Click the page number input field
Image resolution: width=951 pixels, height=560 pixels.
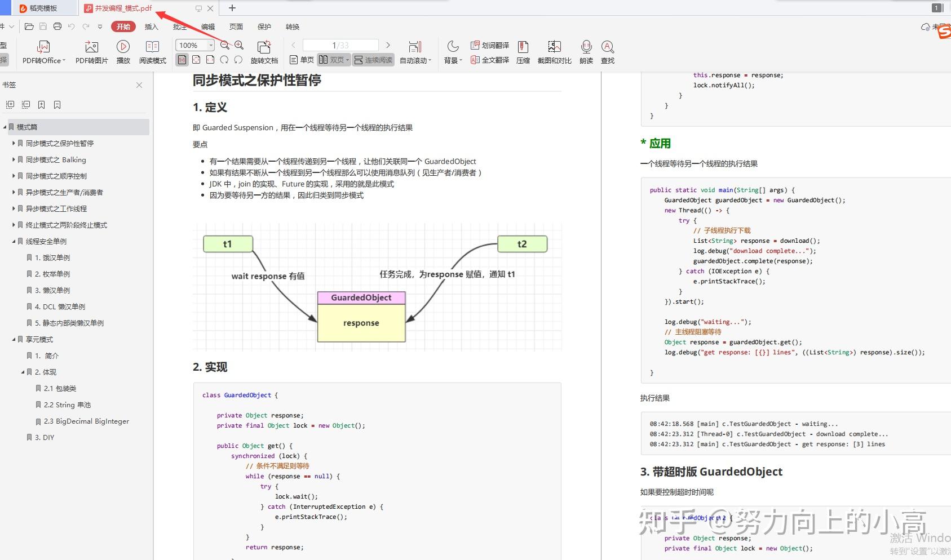[x=340, y=45]
